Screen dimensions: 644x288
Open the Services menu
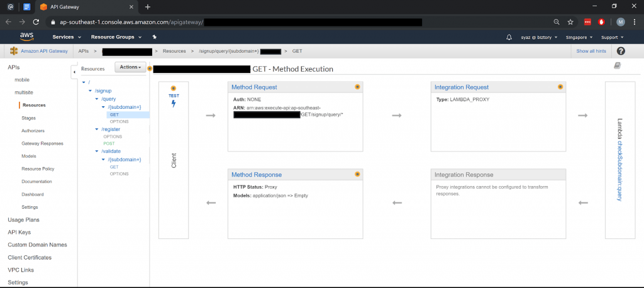[65, 37]
